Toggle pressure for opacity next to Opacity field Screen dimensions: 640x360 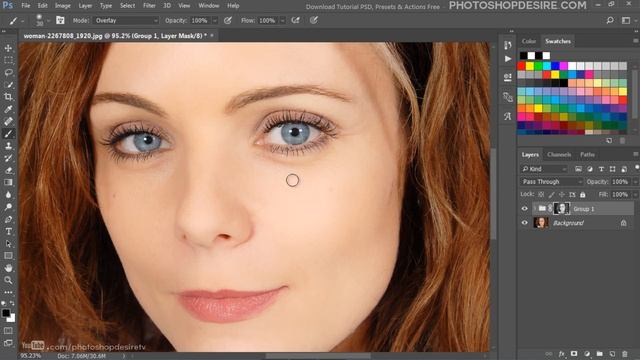[228, 20]
